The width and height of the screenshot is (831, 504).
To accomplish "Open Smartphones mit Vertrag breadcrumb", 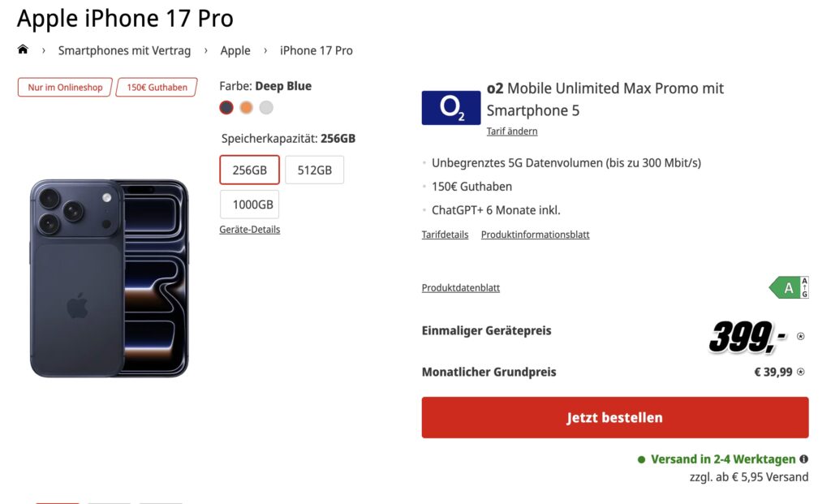I will 124,50.
